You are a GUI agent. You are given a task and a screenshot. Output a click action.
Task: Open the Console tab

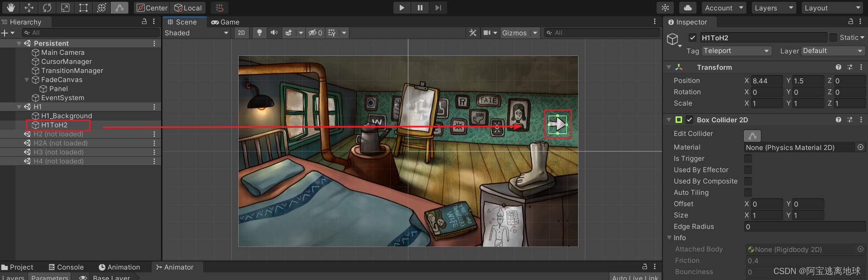(66, 267)
